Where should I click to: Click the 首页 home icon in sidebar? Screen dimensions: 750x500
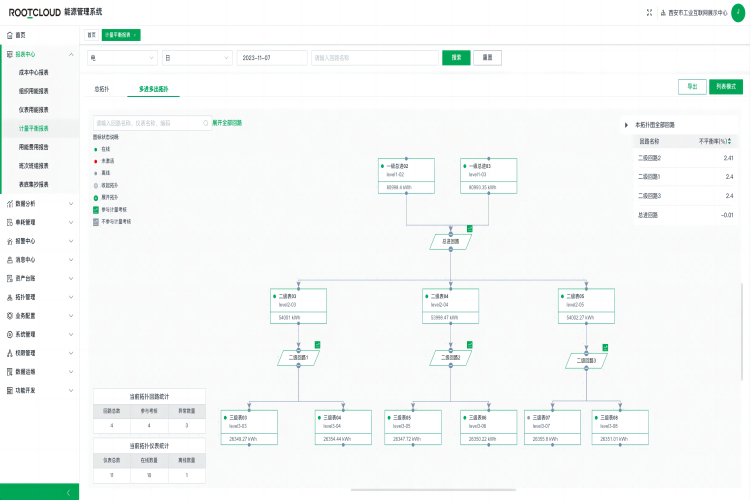pyautogui.click(x=9, y=35)
